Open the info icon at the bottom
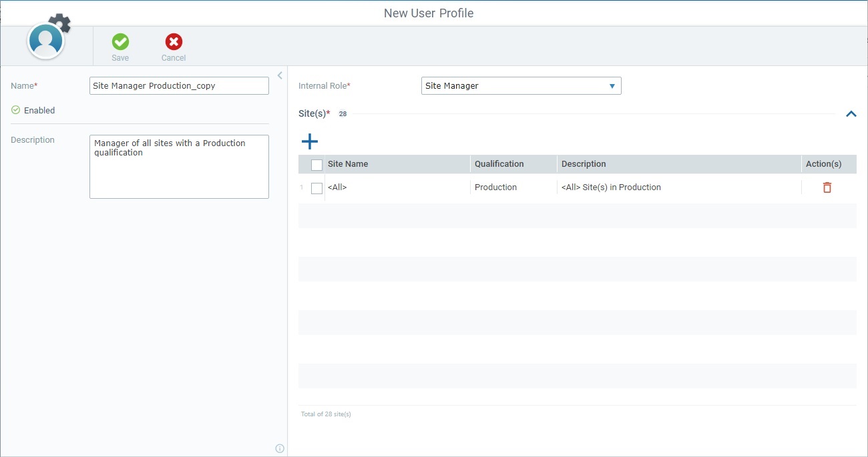This screenshot has height=457, width=868. [279, 448]
